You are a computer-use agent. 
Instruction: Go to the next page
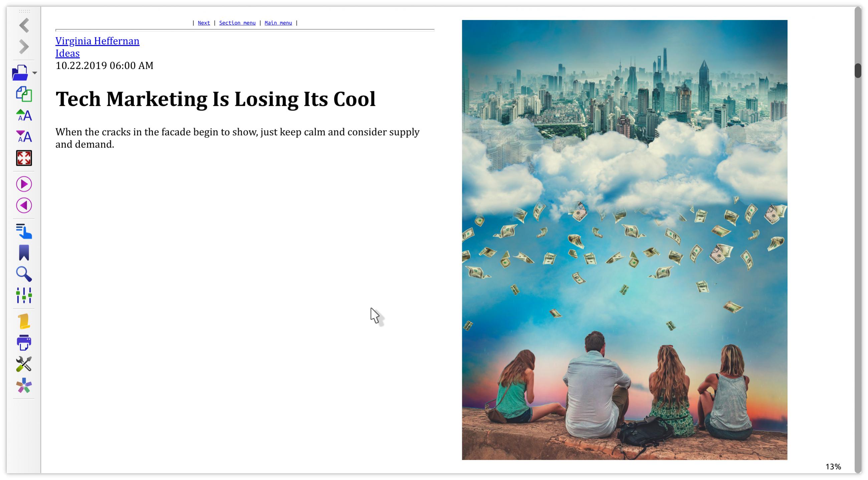pos(24,184)
